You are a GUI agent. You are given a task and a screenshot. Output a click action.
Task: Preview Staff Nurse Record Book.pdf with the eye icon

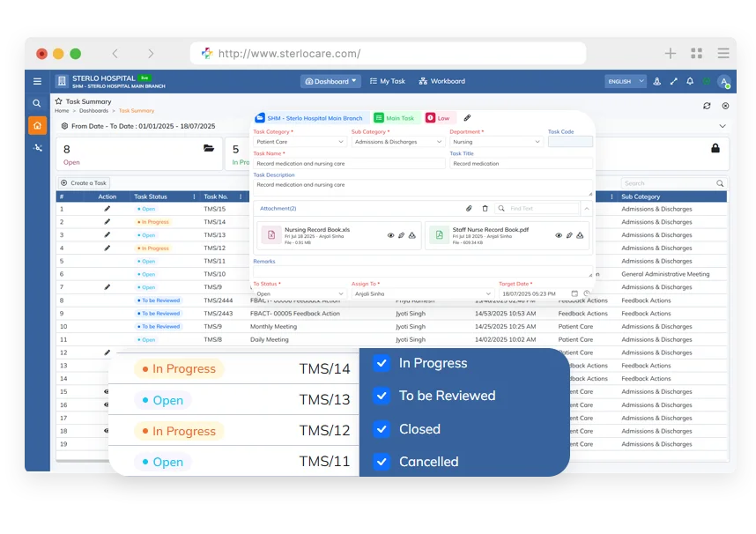559,235
